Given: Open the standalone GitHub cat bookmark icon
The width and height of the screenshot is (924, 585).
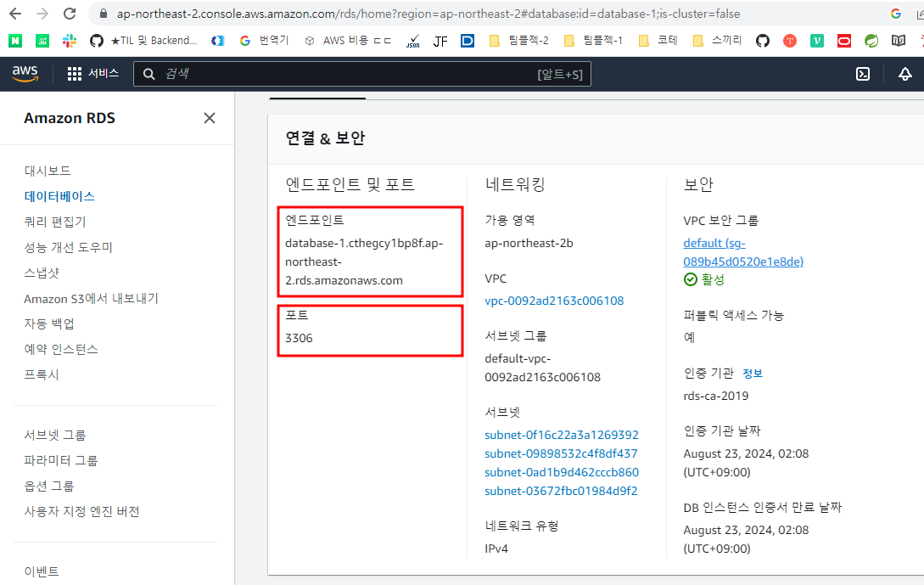Looking at the screenshot, I should [763, 40].
